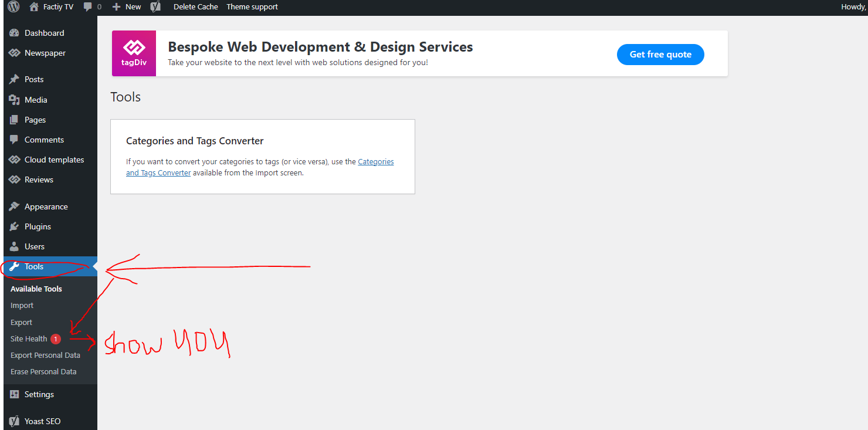Screen dimensions: 868x430
Task: Click the Categories and Tags Converter heading
Action: click(195, 141)
